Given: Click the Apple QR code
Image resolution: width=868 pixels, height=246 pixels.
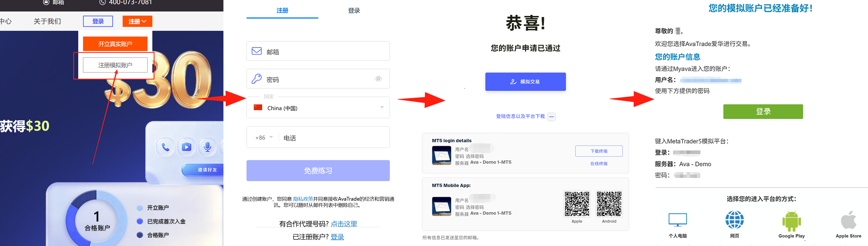Looking at the screenshot, I should click(x=577, y=204).
